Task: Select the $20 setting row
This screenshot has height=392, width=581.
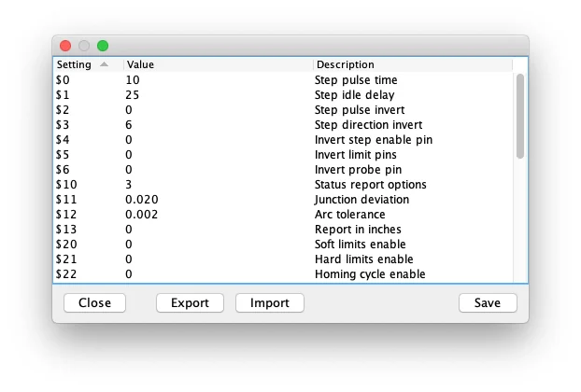Action: pos(283,245)
